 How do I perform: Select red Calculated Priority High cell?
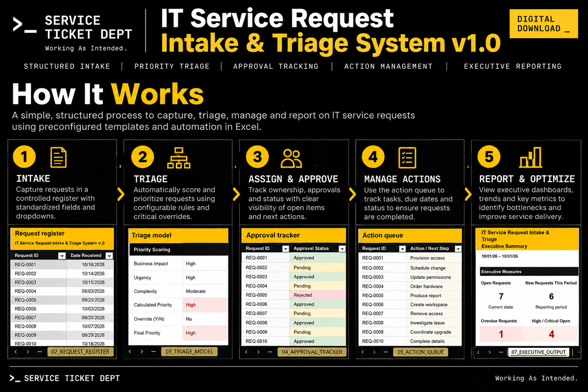click(205, 305)
